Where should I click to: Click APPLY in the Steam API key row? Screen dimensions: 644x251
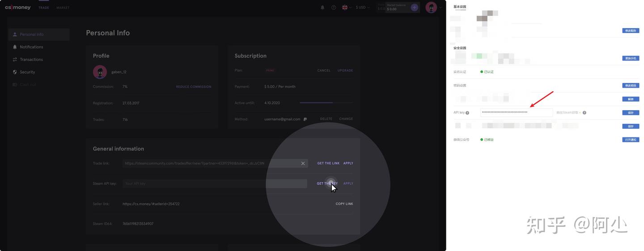348,183
